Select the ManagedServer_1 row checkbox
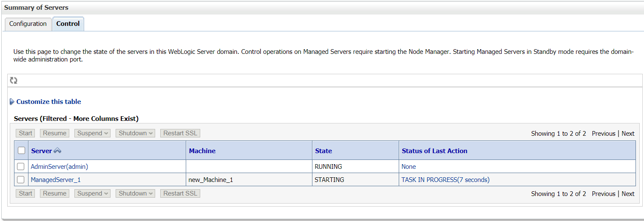This screenshot has height=221, width=644. pos(21,179)
